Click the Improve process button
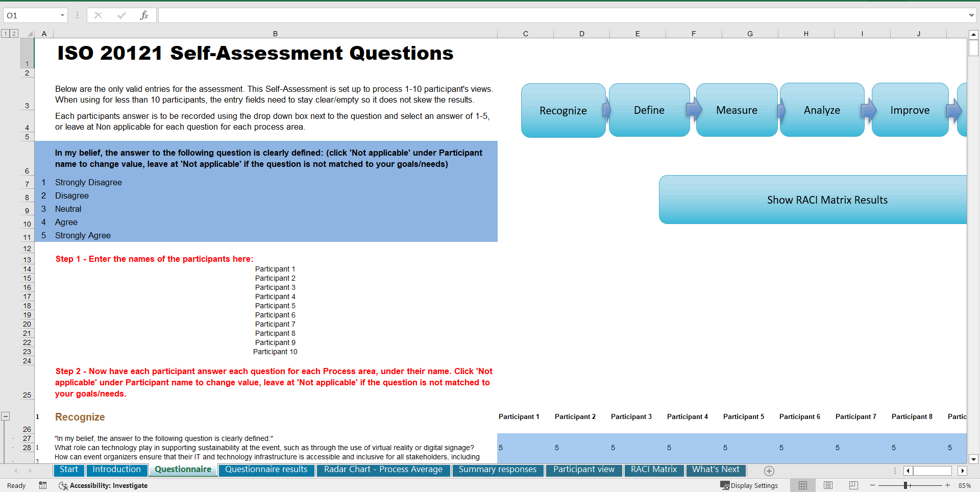Viewport: 980px width, 493px height. [910, 110]
